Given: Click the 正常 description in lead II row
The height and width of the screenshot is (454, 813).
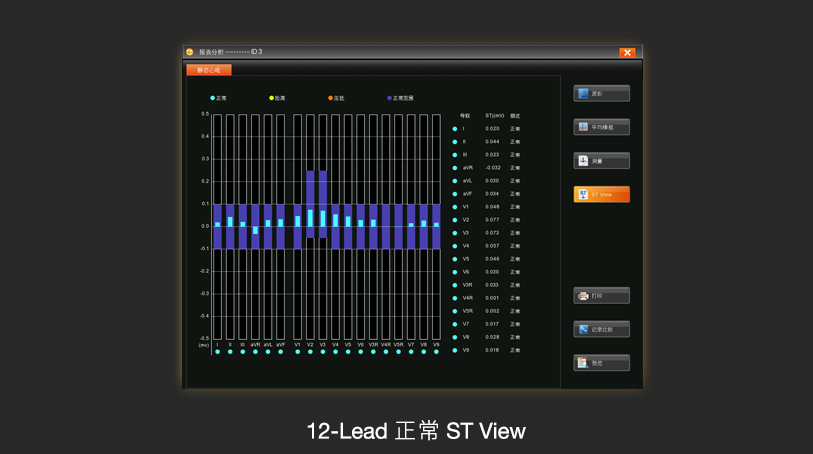Looking at the screenshot, I should pyautogui.click(x=515, y=142).
